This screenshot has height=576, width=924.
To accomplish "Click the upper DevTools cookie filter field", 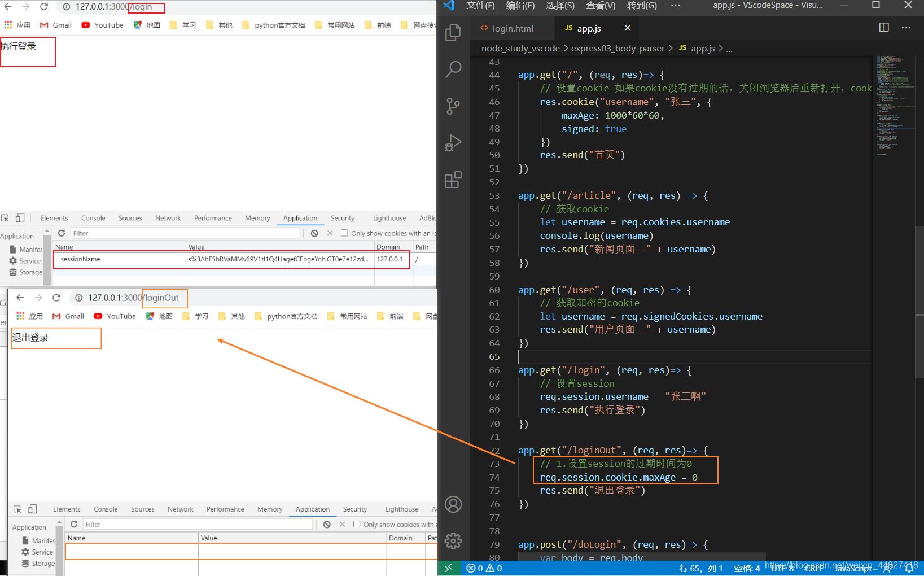I will tap(185, 233).
